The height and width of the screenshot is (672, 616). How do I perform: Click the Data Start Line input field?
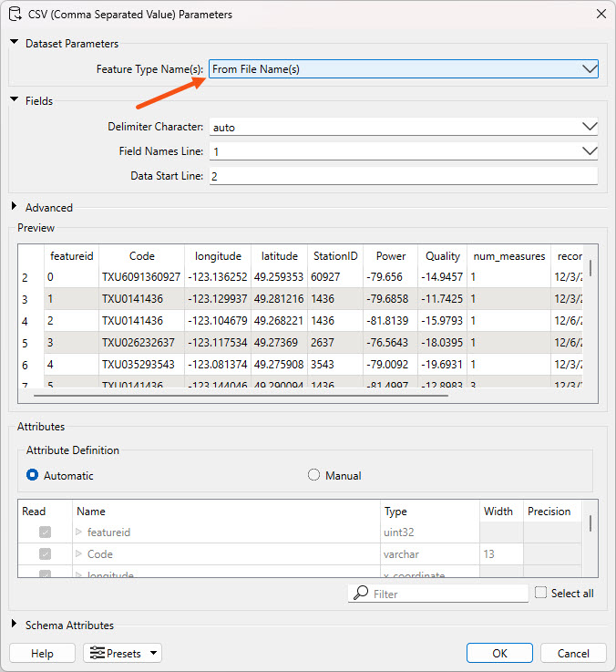pos(404,176)
